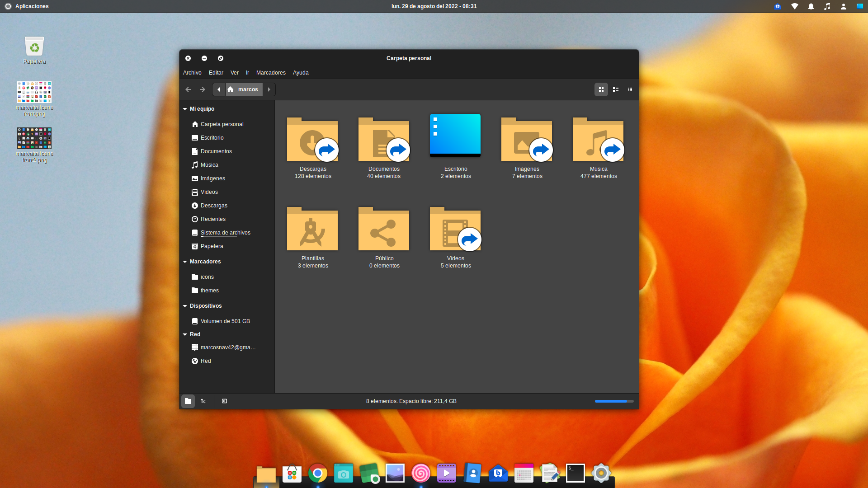
Task: Launch the terminal from the dock
Action: coord(575,473)
